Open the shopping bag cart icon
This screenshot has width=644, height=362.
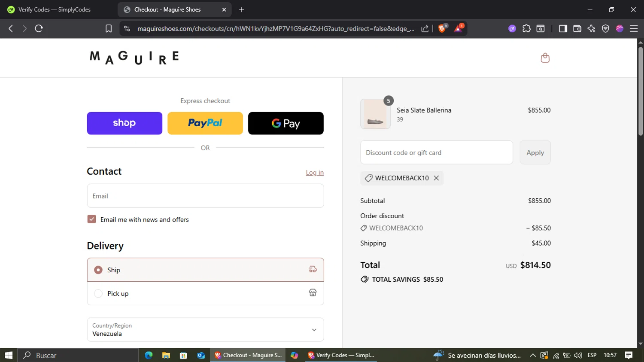pos(545,58)
